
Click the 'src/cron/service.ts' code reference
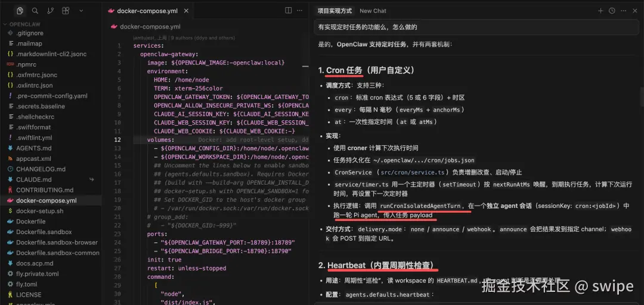pos(413,172)
